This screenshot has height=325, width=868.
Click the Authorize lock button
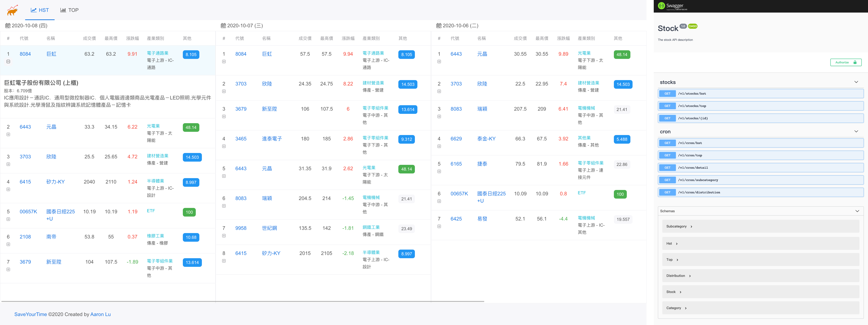coord(845,62)
